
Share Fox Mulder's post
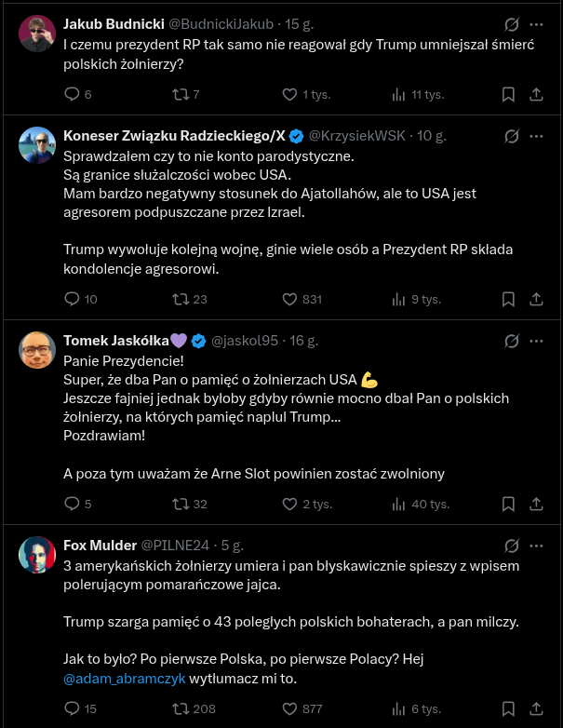[536, 708]
